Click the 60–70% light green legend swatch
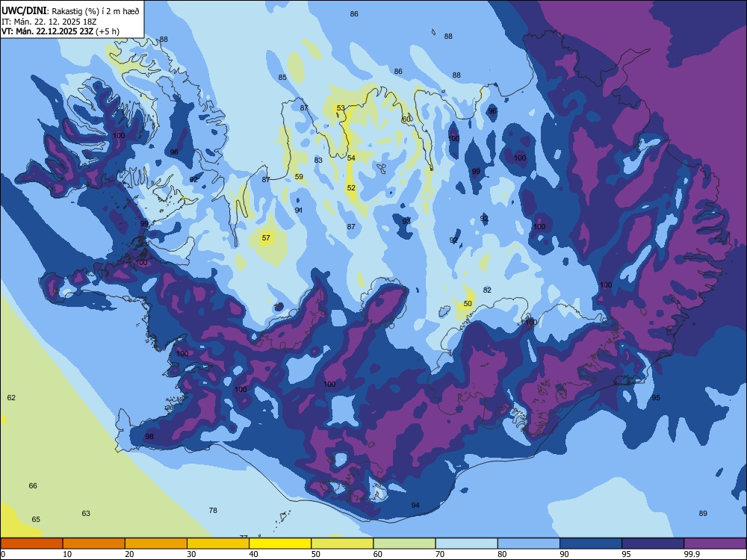This screenshot has width=747, height=560. click(404, 544)
